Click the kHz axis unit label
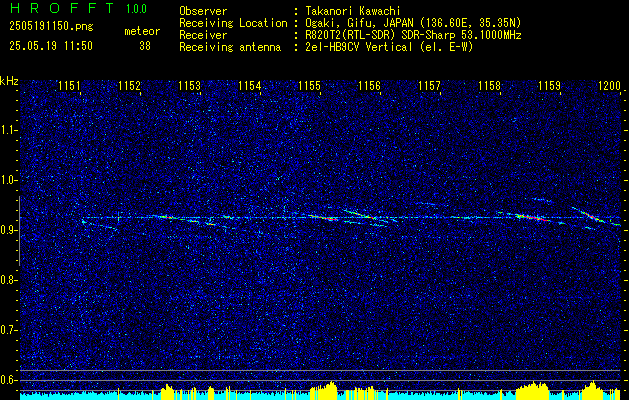 (9, 81)
